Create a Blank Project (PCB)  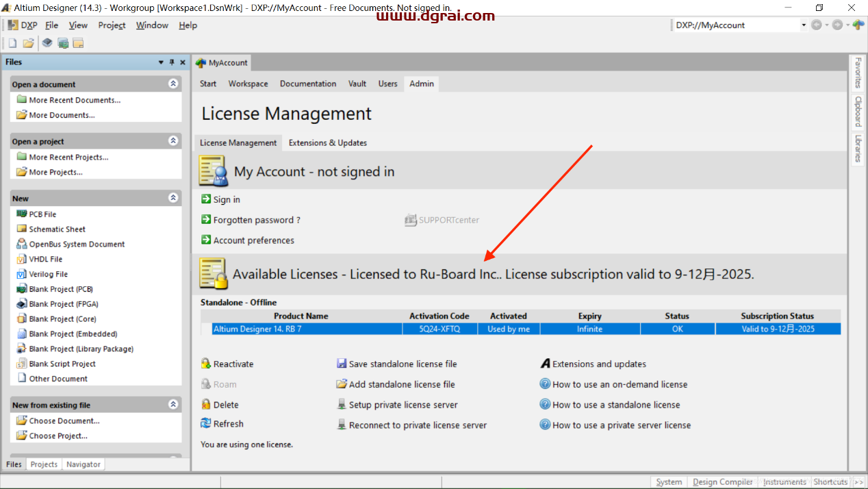[x=61, y=289]
